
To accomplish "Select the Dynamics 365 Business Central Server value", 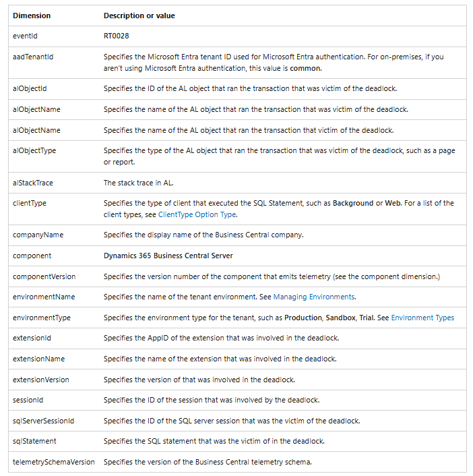I will (x=168, y=256).
